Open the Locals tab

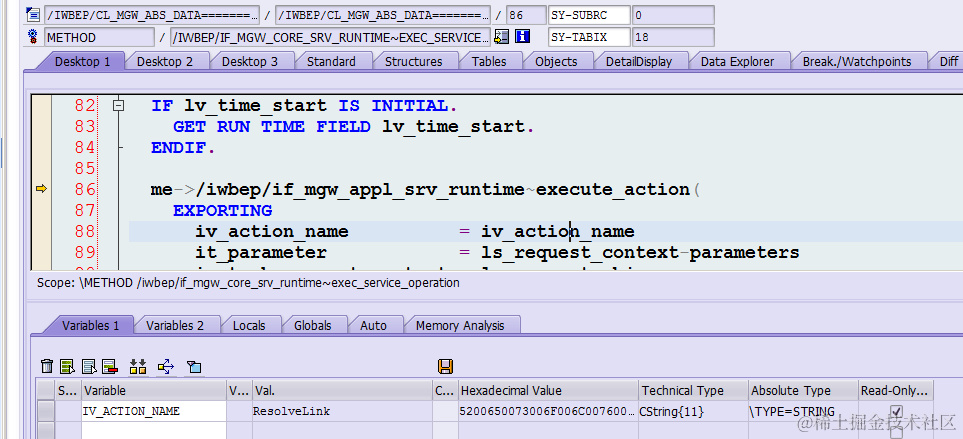(x=249, y=325)
